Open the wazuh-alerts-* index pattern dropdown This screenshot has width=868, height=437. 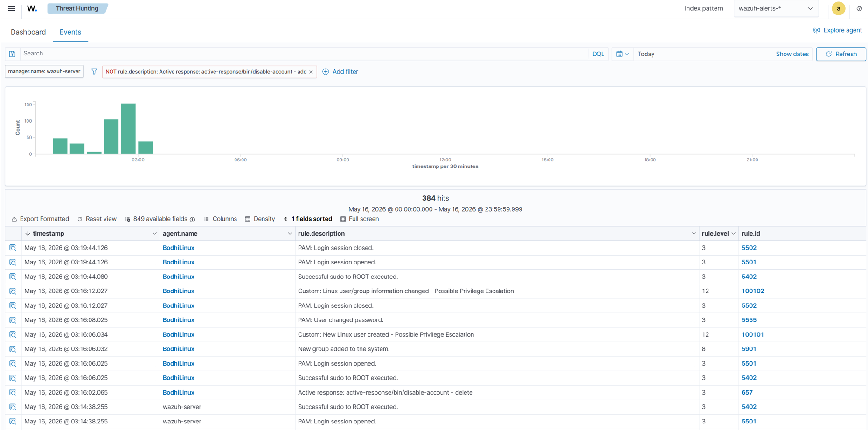776,8
